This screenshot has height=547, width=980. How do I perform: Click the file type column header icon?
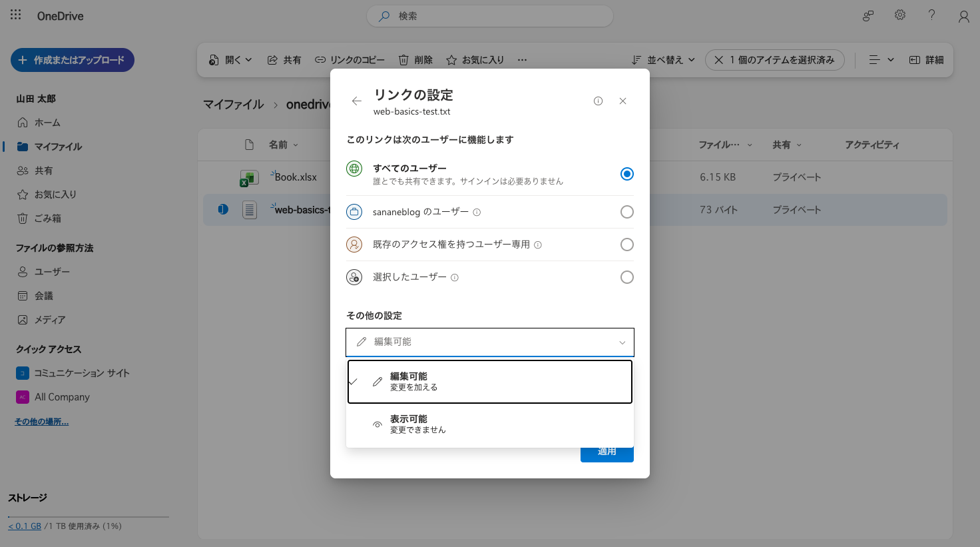[x=250, y=145]
